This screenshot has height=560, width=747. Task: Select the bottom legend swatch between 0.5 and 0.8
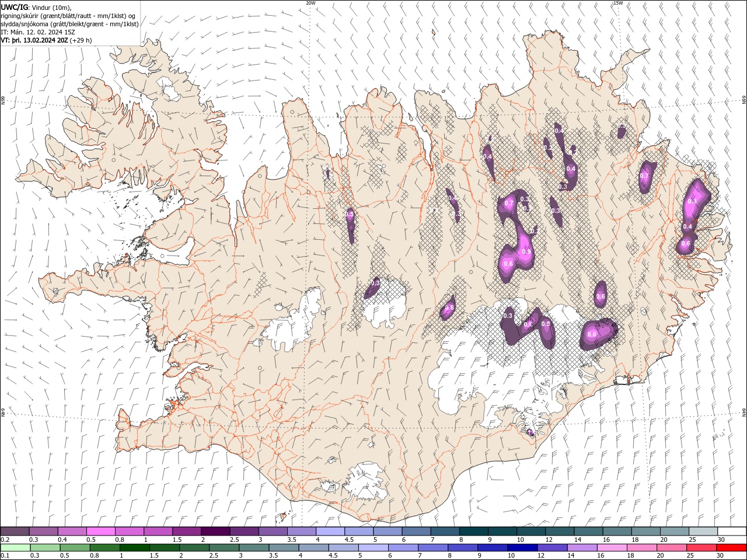pyautogui.click(x=75, y=548)
